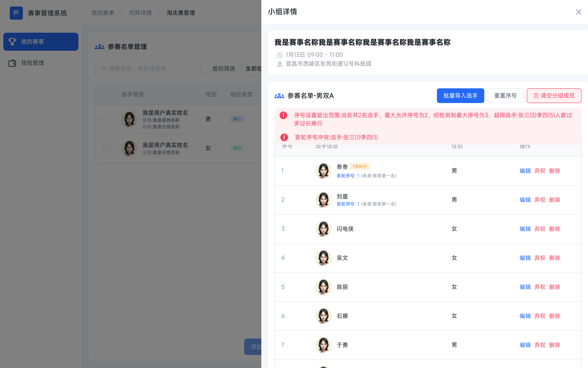Viewport: 588px width, 368px height.
Task: Open the 组别筛选 dropdown showing 全部组
Action: click(x=251, y=69)
